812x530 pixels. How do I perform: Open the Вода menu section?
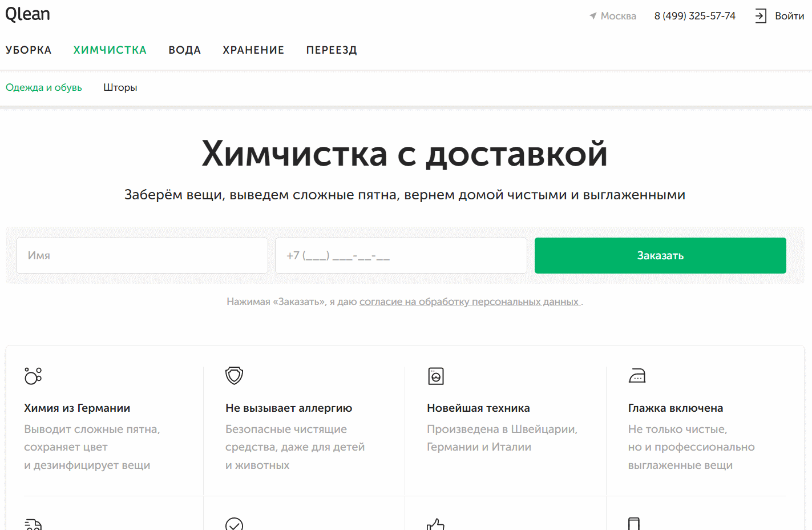coord(184,50)
